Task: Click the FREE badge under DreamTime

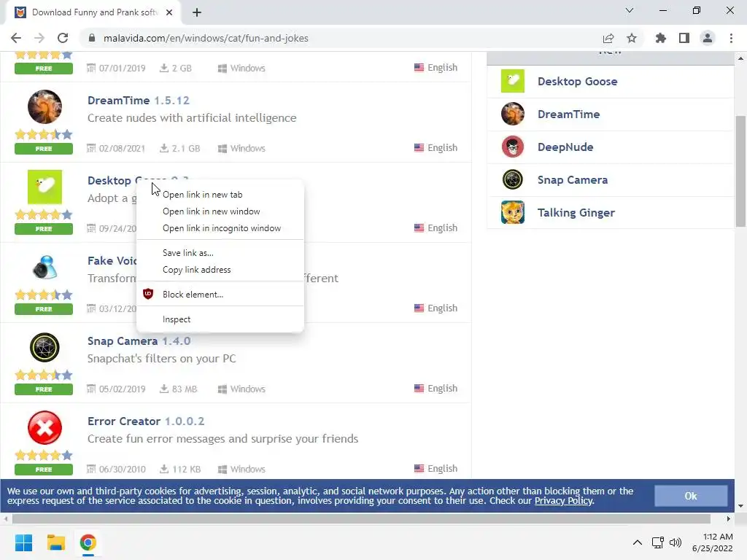Action: click(x=44, y=149)
